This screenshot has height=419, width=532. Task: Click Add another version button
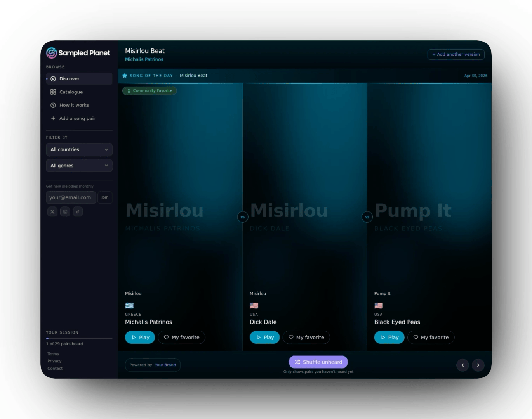[456, 55]
